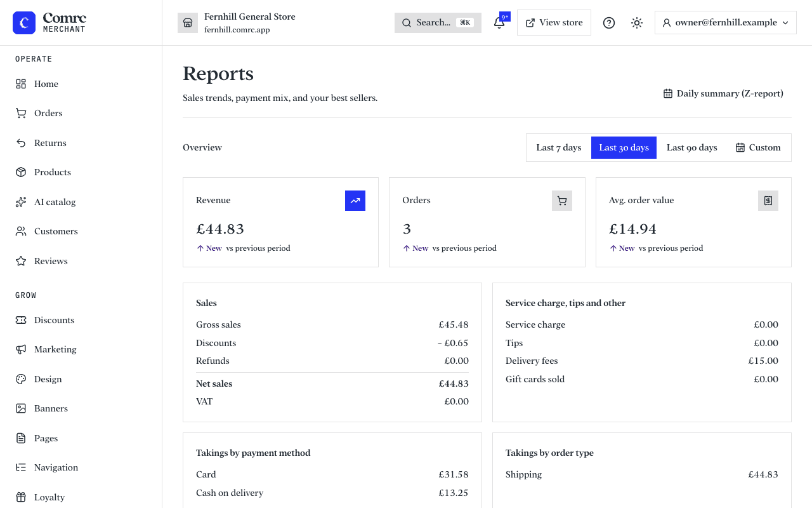Click Cash on delivery amount £13.25
The height and width of the screenshot is (508, 812).
coord(454,493)
